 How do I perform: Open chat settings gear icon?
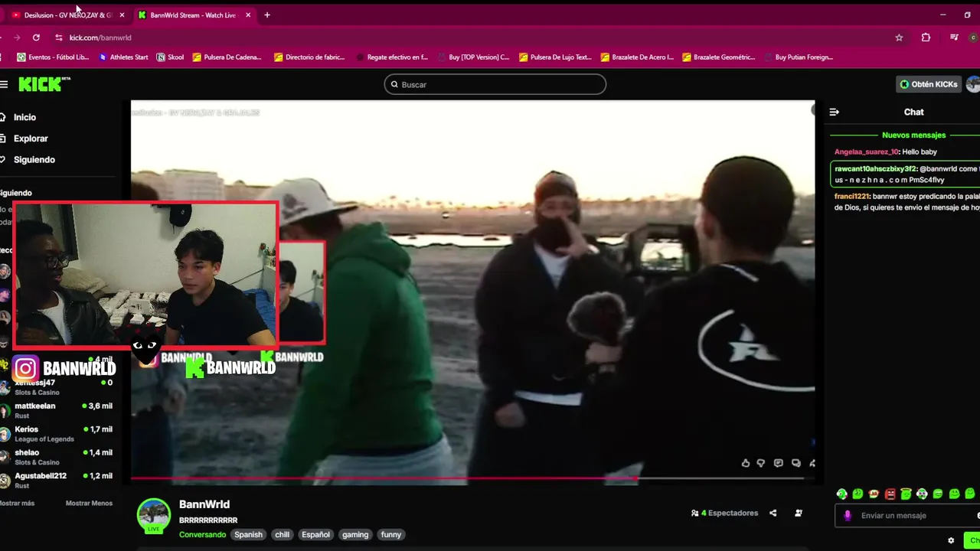click(x=951, y=540)
